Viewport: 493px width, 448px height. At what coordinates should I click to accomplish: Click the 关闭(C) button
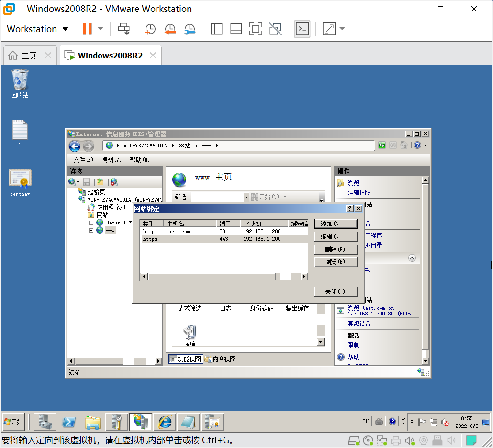tap(336, 291)
